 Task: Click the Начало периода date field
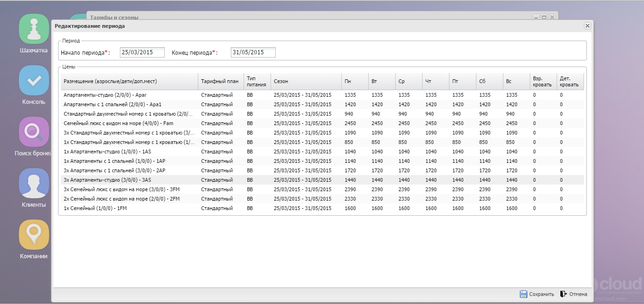tap(142, 52)
